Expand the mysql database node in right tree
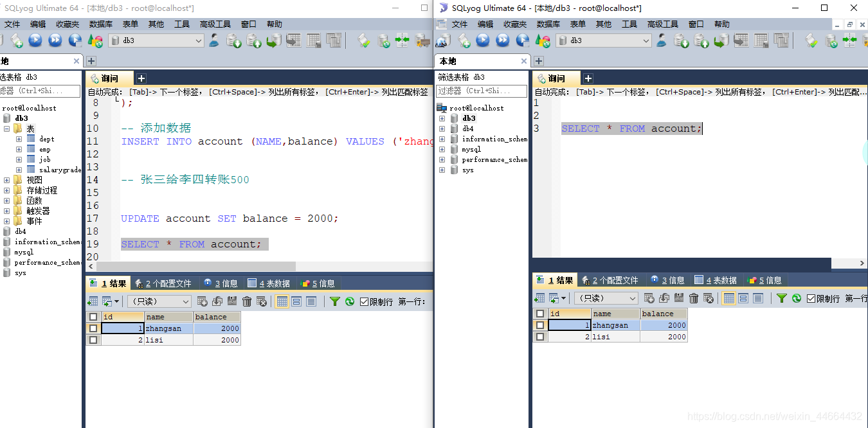This screenshot has width=868, height=428. pyautogui.click(x=442, y=149)
